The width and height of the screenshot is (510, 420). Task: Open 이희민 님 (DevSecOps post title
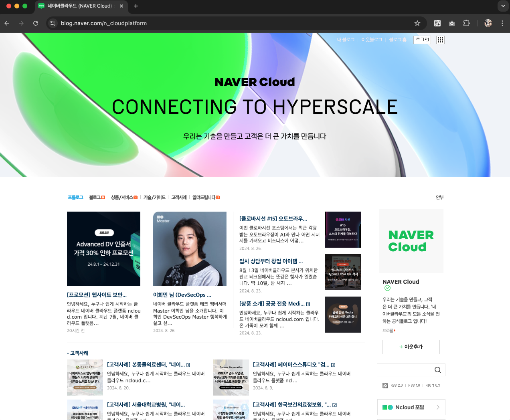(182, 295)
